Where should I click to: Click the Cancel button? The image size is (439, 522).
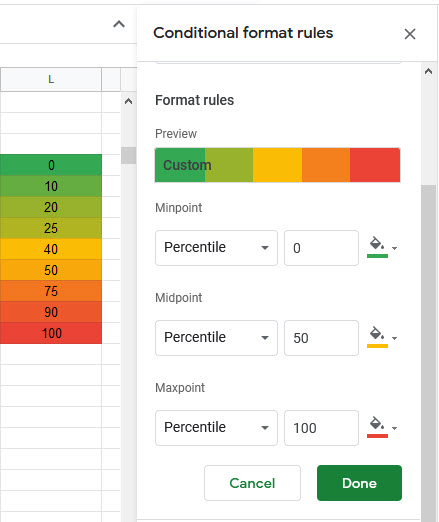pos(252,483)
